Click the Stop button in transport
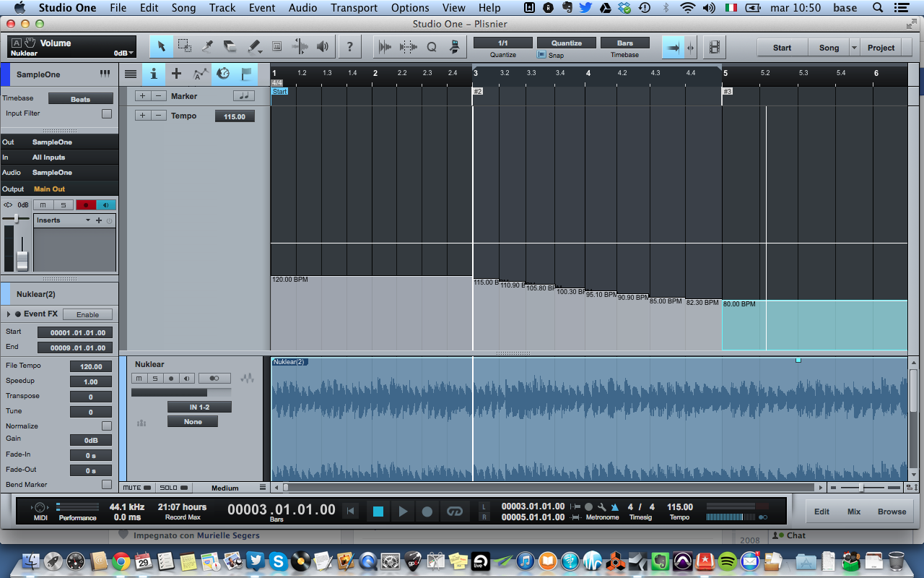 point(378,511)
